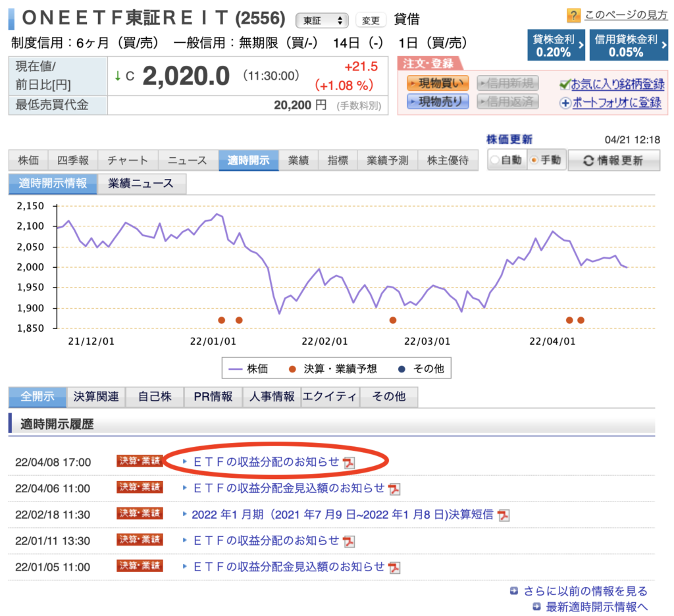Open the このページの見方 help link
This screenshot has width=674, height=616.
[626, 15]
